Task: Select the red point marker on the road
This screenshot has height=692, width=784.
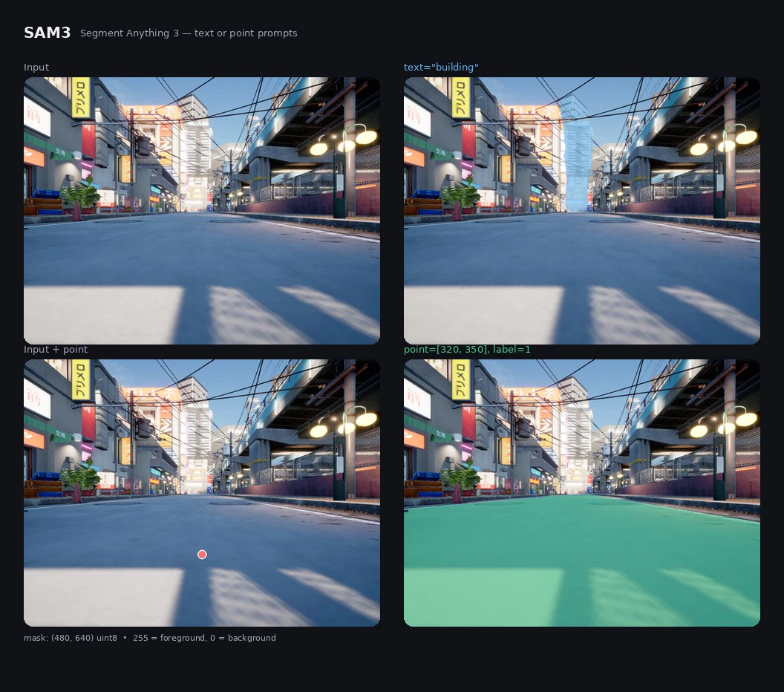Action: [x=202, y=555]
